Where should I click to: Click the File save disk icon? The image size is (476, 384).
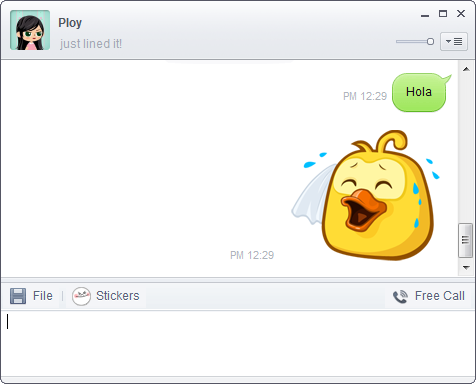[x=18, y=296]
